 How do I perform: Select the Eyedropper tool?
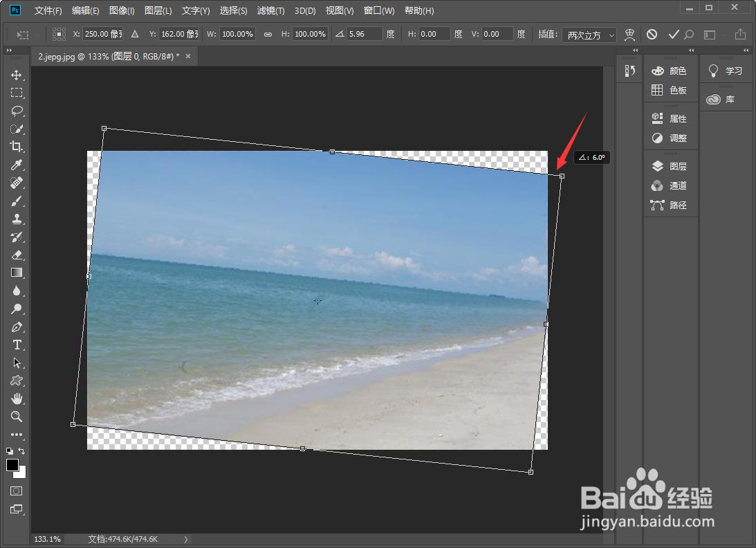tap(17, 165)
